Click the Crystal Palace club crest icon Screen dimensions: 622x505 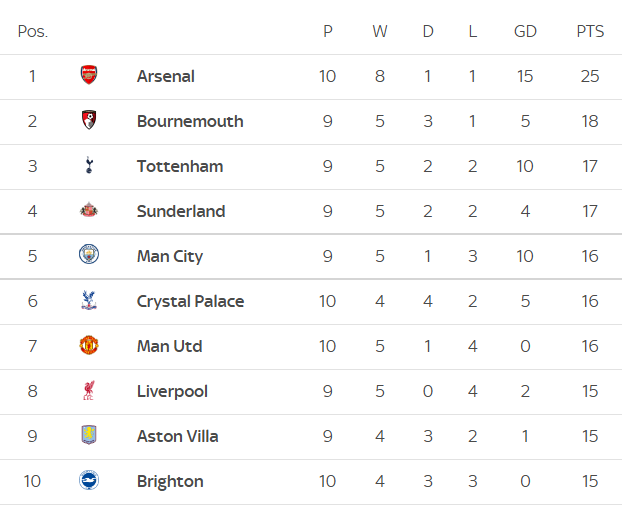89,301
